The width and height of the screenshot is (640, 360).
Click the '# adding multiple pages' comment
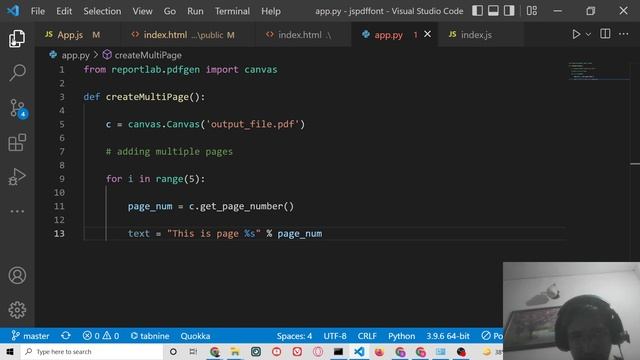pos(169,151)
